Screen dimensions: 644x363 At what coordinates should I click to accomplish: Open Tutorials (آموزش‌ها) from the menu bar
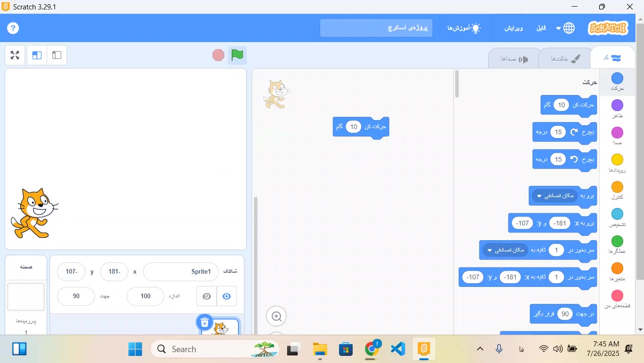[464, 28]
